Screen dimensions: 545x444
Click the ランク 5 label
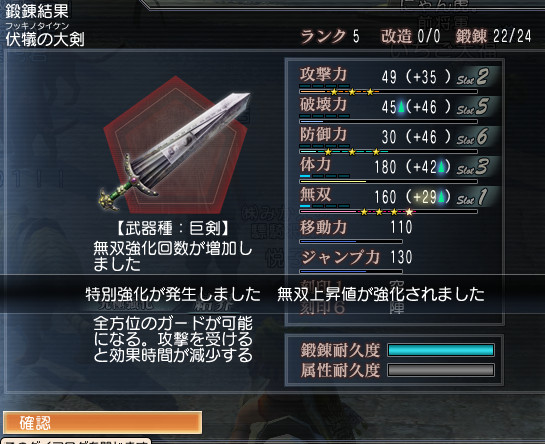[x=330, y=36]
